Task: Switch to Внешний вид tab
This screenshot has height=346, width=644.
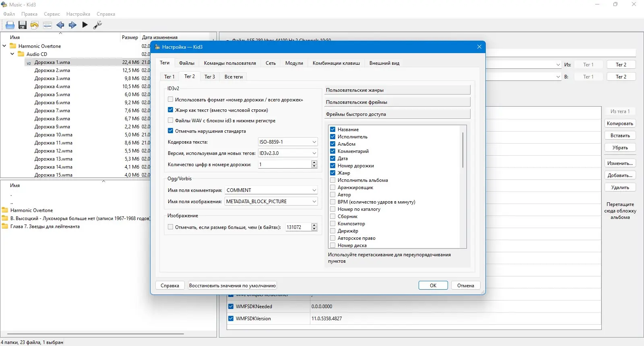Action: coord(384,63)
